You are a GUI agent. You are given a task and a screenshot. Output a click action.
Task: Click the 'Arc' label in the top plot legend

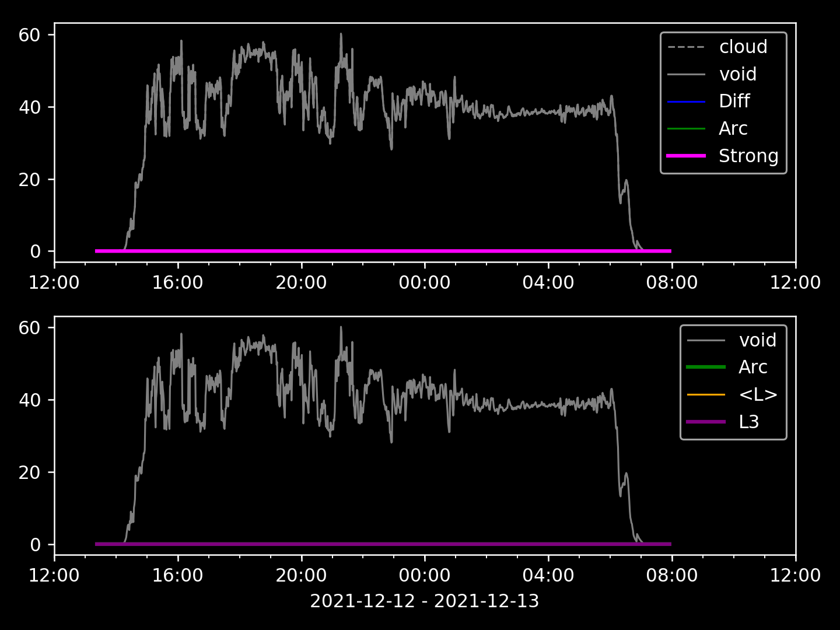tap(733, 128)
